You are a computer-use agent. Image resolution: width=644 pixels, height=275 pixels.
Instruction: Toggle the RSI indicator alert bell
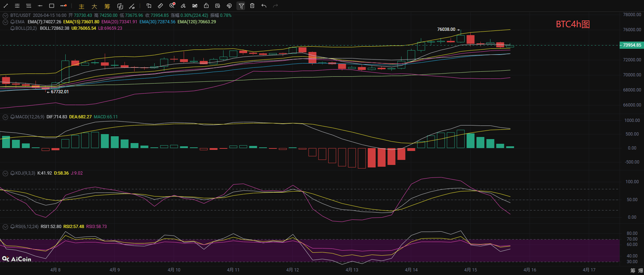[x=13, y=227]
